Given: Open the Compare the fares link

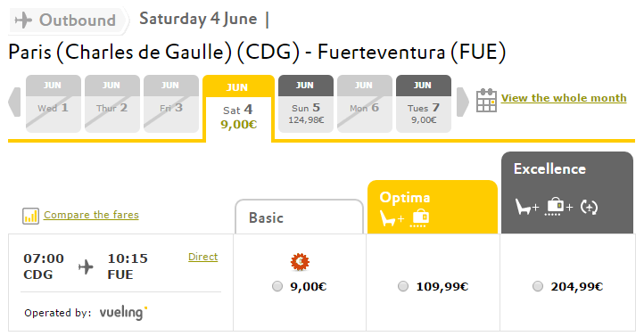Looking at the screenshot, I should pyautogui.click(x=91, y=215).
